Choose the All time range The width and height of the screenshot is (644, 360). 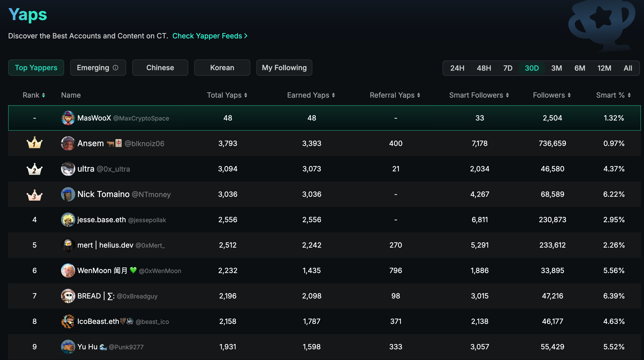coord(628,68)
